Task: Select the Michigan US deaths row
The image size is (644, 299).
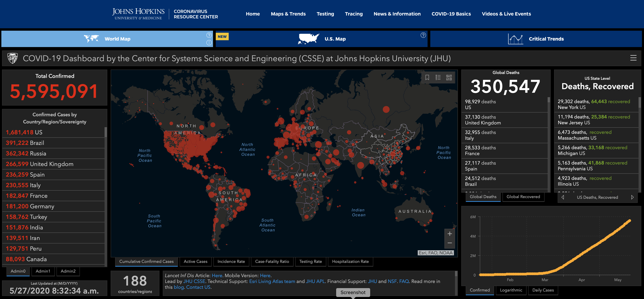Action: pos(596,150)
